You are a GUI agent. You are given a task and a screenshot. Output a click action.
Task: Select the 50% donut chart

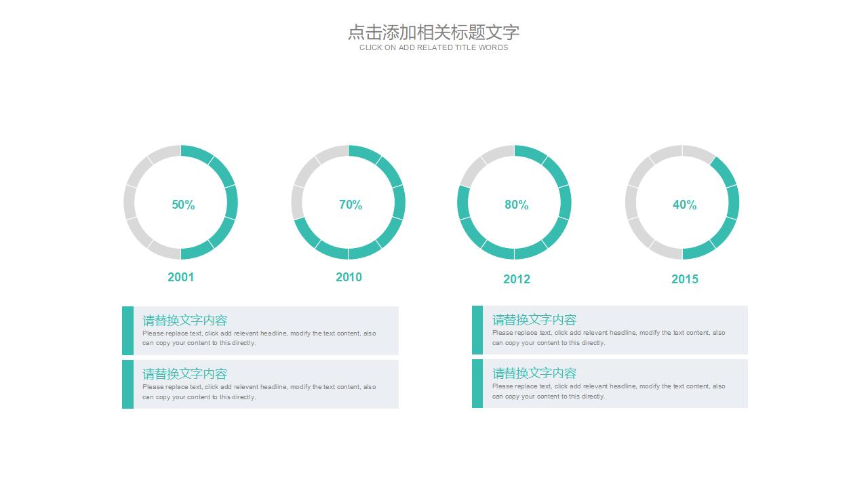pyautogui.click(x=181, y=202)
